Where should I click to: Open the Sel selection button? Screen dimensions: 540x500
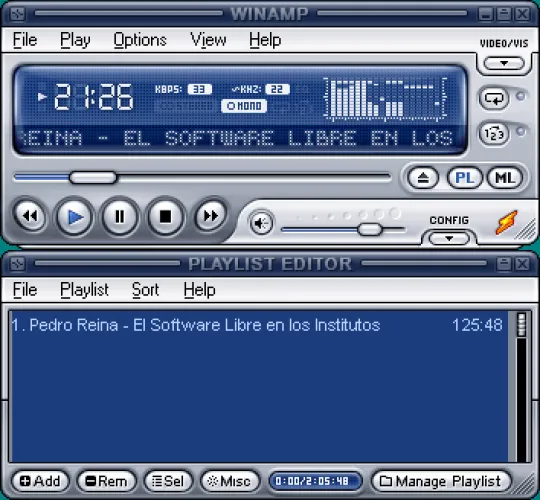pyautogui.click(x=168, y=481)
